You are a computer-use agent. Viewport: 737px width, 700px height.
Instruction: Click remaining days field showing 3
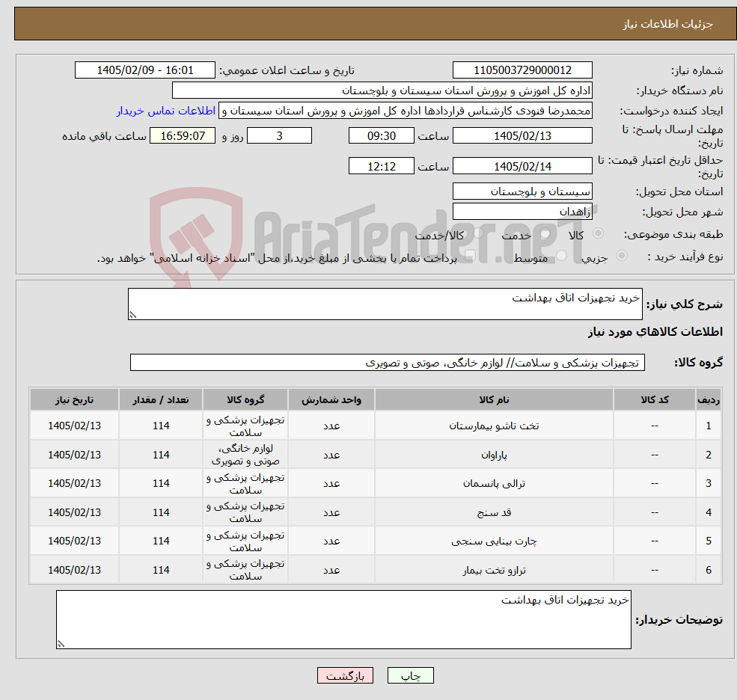coord(279,136)
